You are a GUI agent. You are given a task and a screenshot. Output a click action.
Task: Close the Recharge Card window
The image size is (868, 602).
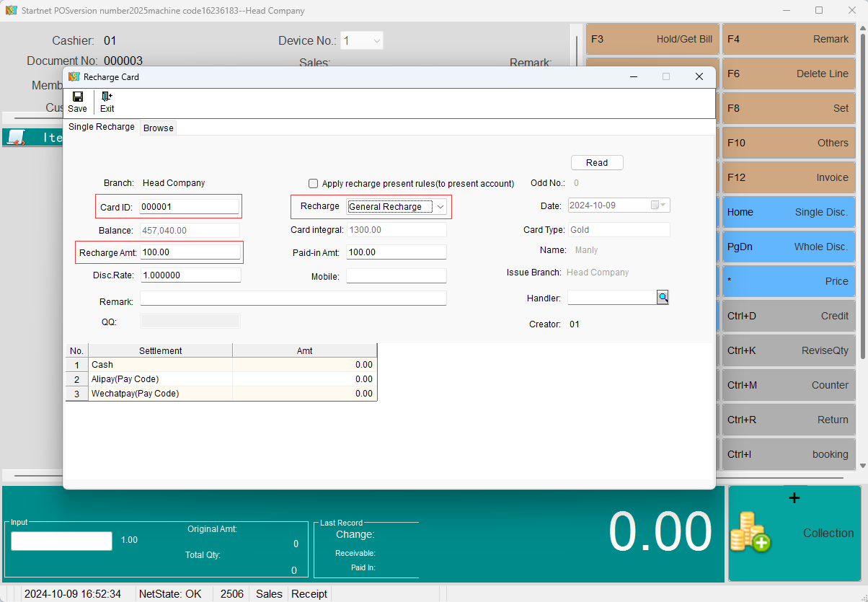point(699,76)
